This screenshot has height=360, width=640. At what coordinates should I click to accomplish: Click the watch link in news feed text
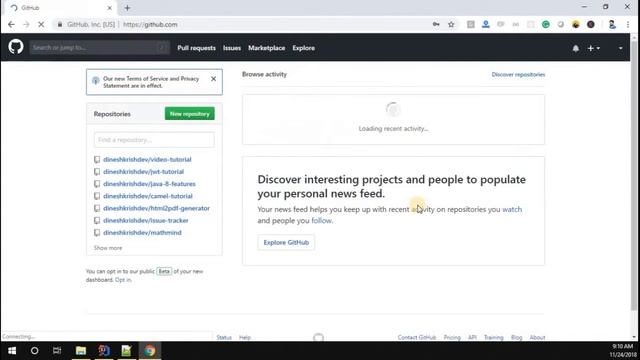(x=512, y=209)
